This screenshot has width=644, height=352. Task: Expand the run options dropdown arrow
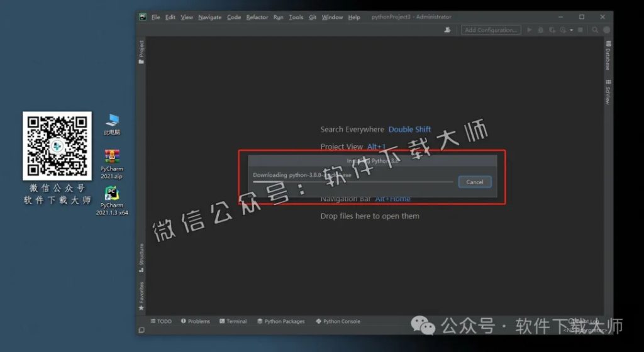tap(571, 30)
